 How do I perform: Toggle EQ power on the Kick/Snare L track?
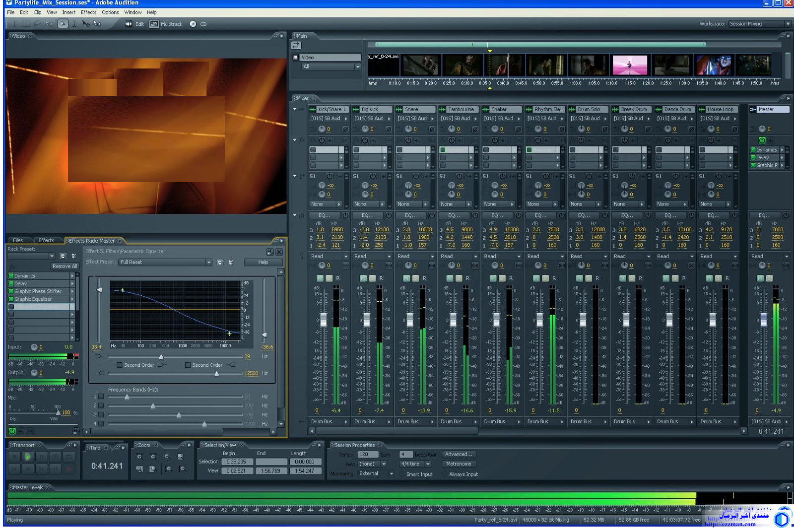[x=345, y=215]
